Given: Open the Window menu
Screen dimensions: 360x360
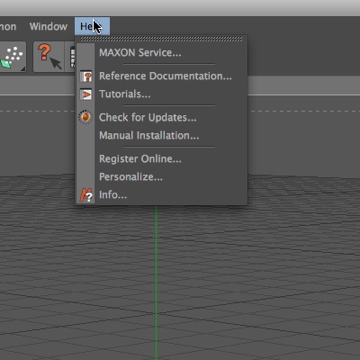Looking at the screenshot, I should tap(48, 26).
